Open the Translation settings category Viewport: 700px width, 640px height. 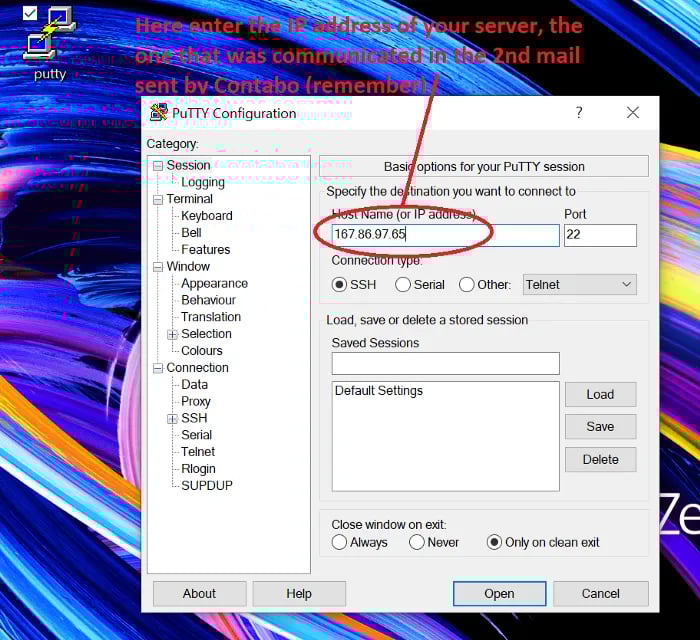click(211, 317)
